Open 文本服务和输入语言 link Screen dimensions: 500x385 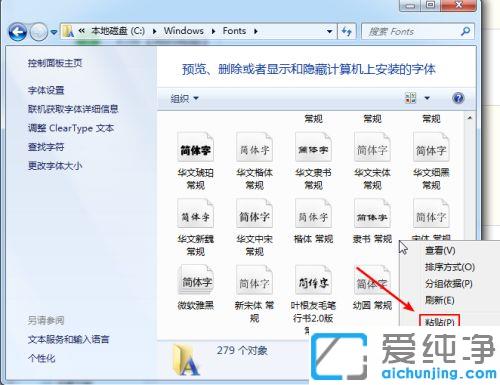click(68, 339)
